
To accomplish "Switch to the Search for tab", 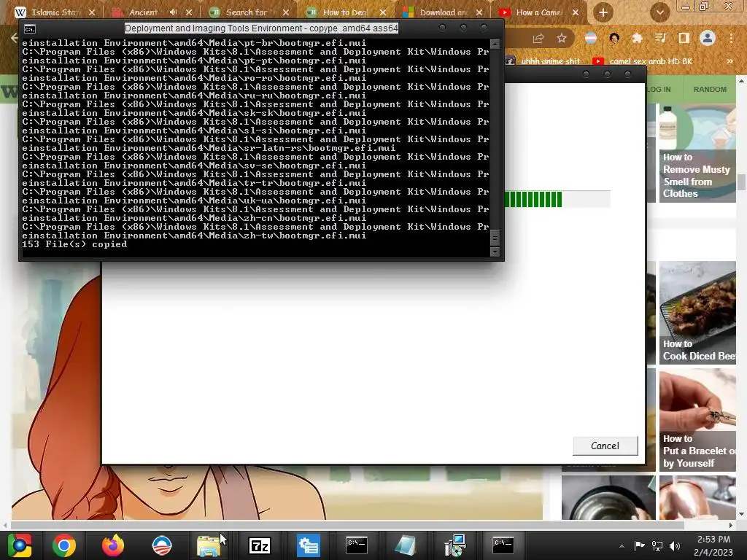I will (246, 12).
